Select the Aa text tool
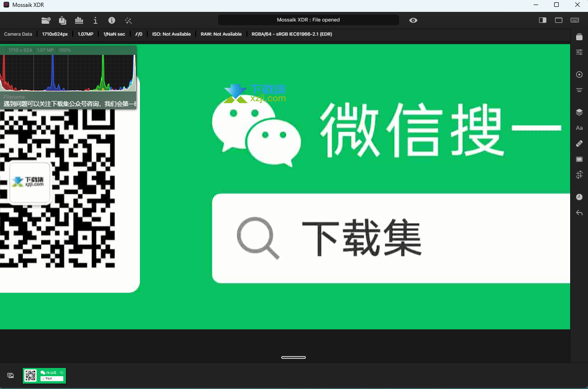 point(579,128)
